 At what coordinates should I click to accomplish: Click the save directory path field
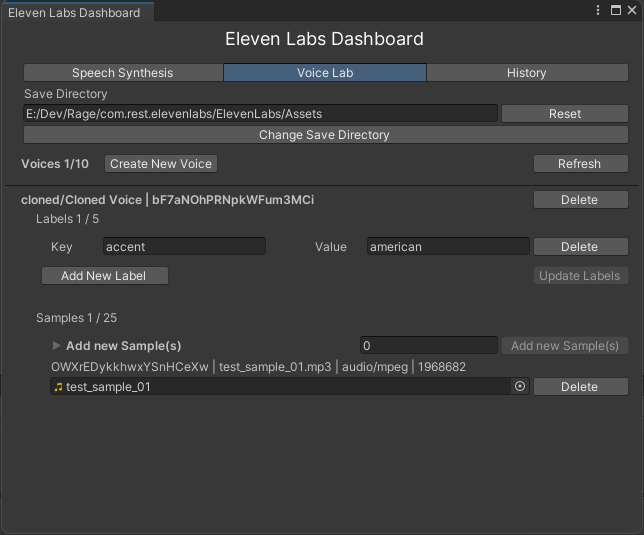(x=260, y=114)
